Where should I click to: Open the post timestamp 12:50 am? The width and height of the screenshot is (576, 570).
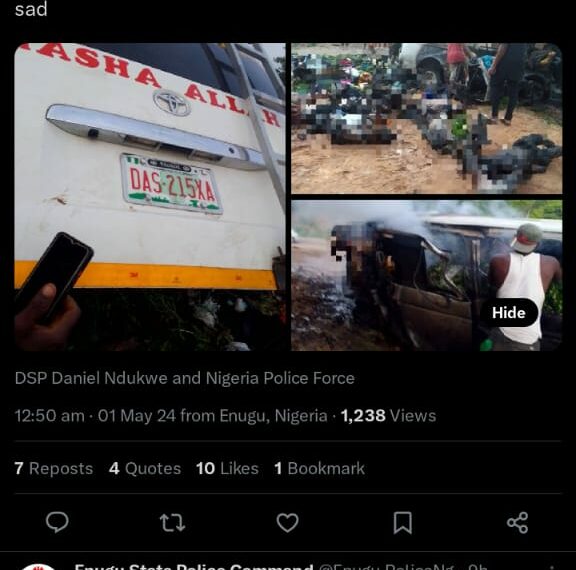click(50, 416)
